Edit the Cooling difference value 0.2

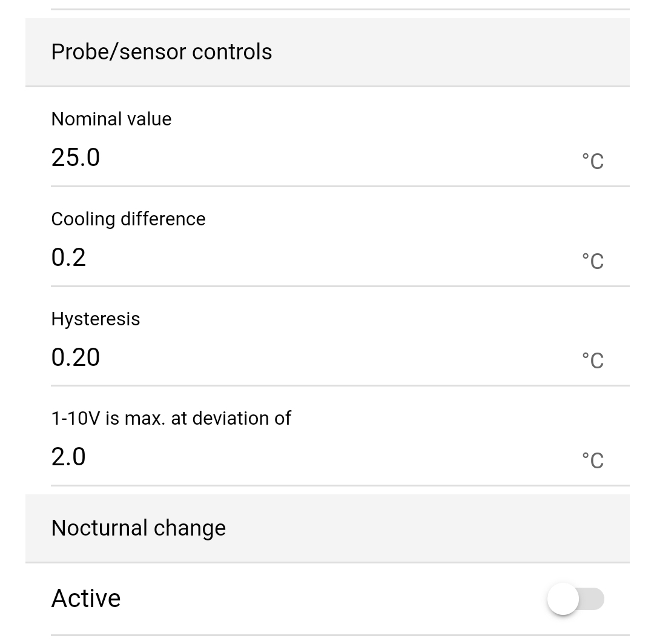[68, 257]
